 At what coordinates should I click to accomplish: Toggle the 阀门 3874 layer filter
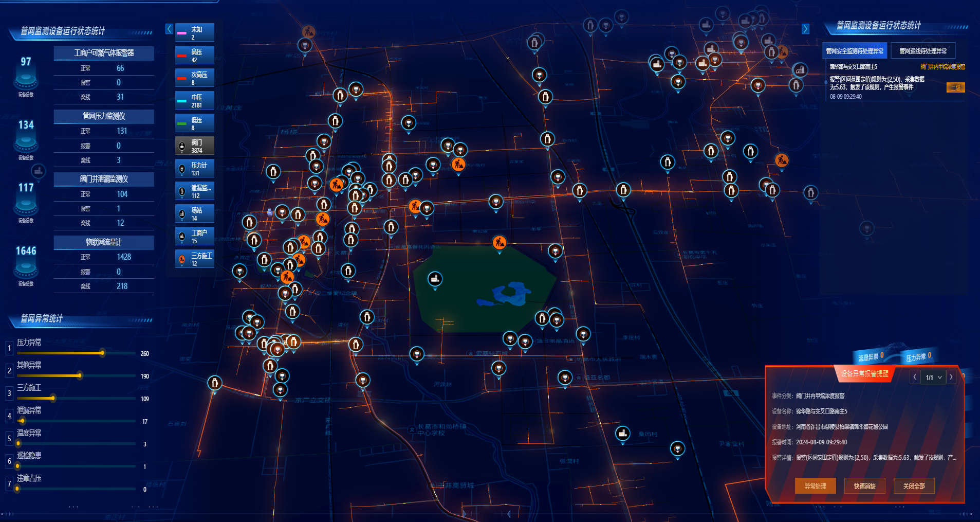pos(194,146)
